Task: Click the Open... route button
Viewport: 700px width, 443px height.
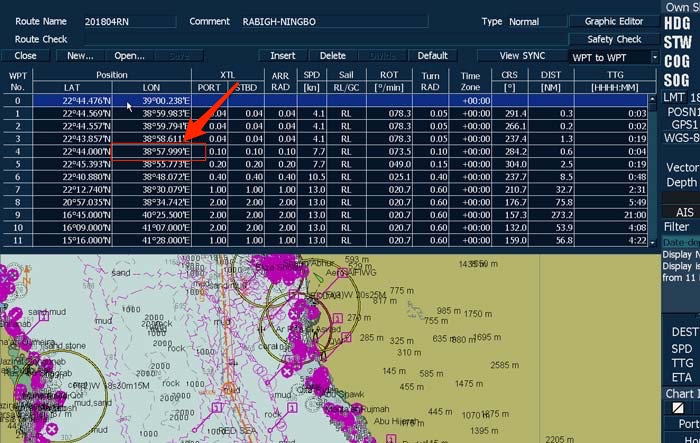Action: [x=129, y=56]
